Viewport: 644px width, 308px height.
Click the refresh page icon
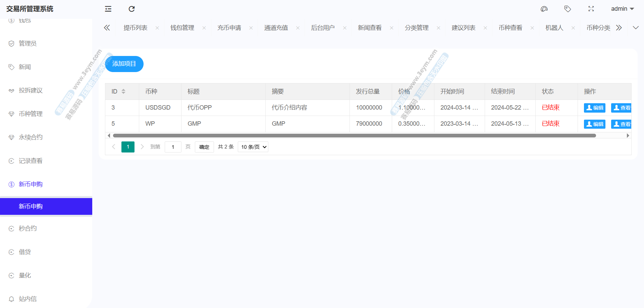tap(131, 9)
